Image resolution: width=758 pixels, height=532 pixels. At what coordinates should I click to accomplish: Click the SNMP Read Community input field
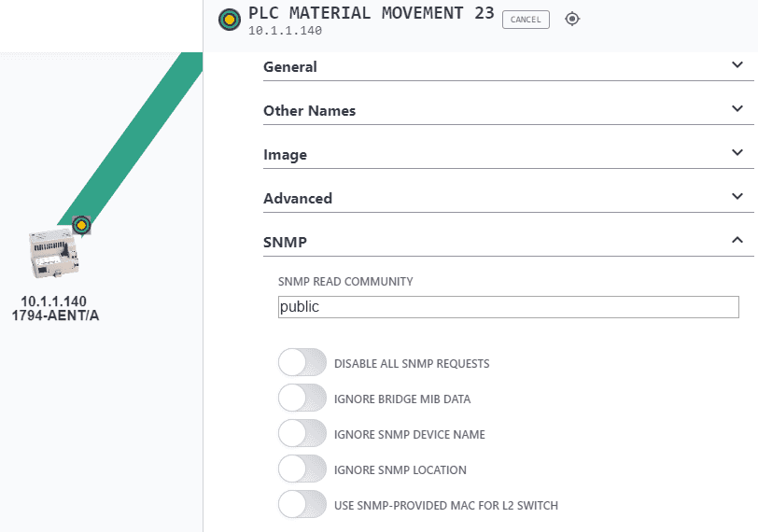[x=509, y=307]
